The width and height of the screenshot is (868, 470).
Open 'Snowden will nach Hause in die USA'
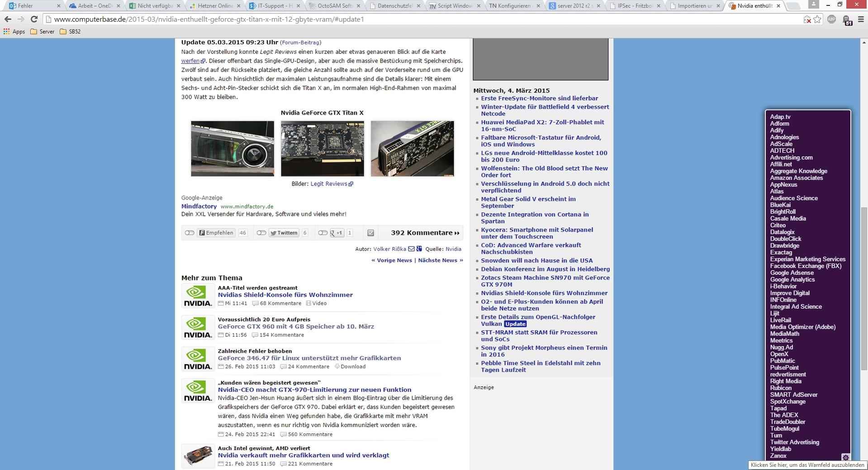pyautogui.click(x=536, y=261)
